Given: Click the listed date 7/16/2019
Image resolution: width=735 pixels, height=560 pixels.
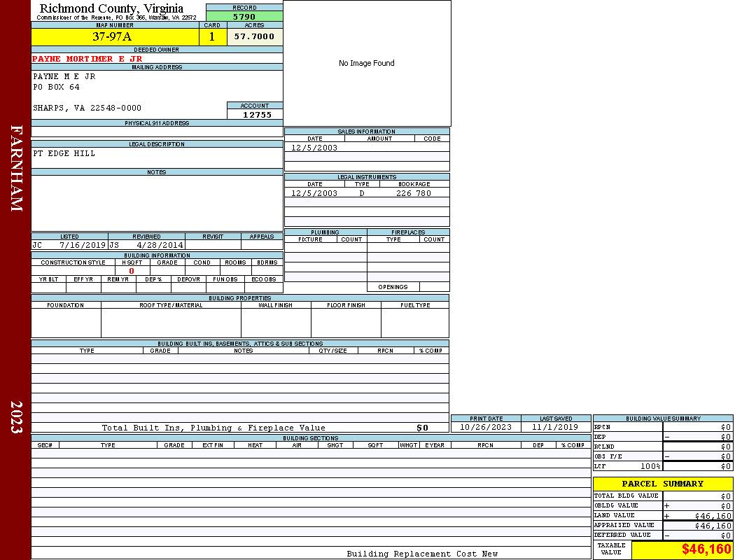Looking at the screenshot, I should (83, 246).
